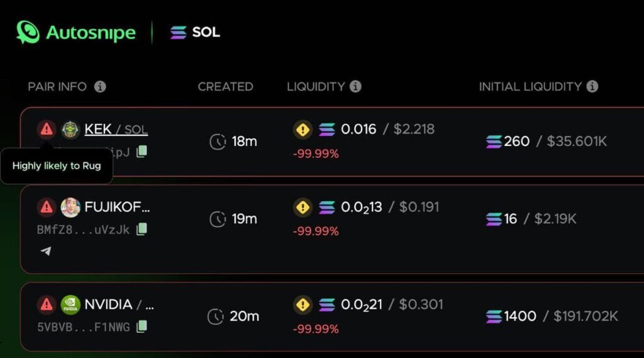The width and height of the screenshot is (644, 358).
Task: Sort by the CREATED column header
Action: [x=226, y=87]
